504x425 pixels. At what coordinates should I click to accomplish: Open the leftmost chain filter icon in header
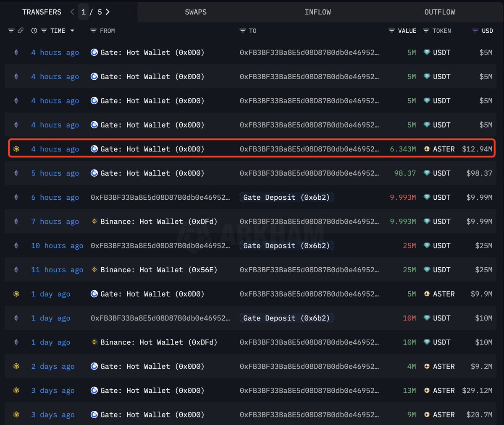(11, 31)
